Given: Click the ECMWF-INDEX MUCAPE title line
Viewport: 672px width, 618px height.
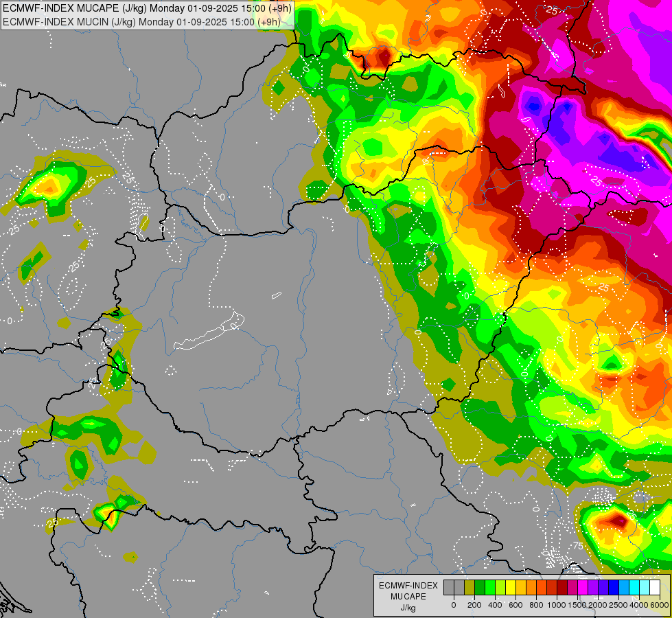Looking at the screenshot, I should tap(148, 8).
